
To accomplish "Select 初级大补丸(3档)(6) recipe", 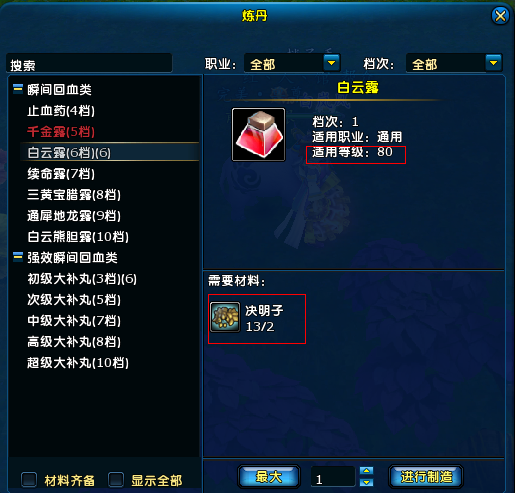I will tap(82, 279).
